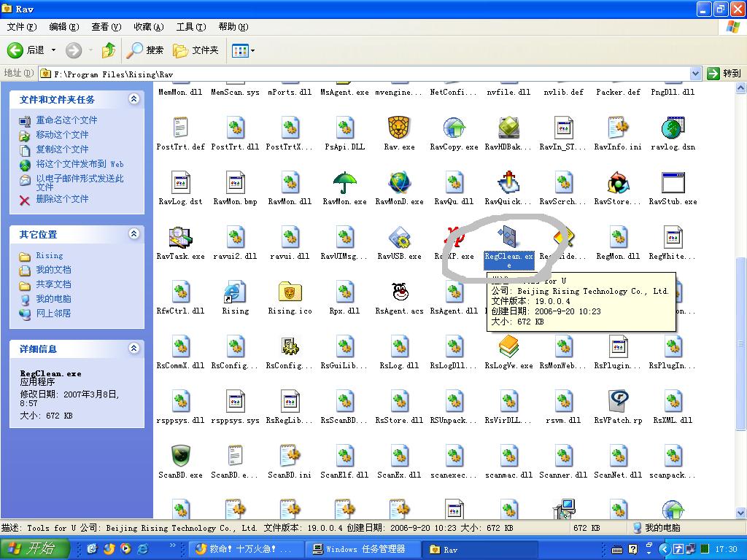Click 重命名这个文件 task link
Image resolution: width=747 pixels, height=560 pixels.
[66, 120]
